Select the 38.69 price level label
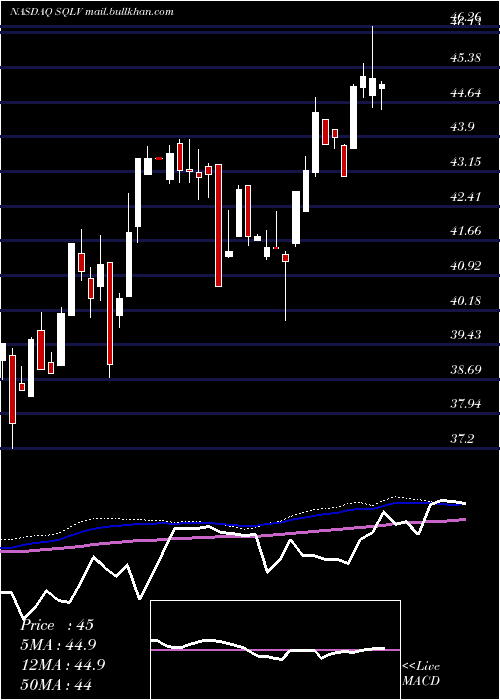The width and height of the screenshot is (500, 700). (467, 370)
